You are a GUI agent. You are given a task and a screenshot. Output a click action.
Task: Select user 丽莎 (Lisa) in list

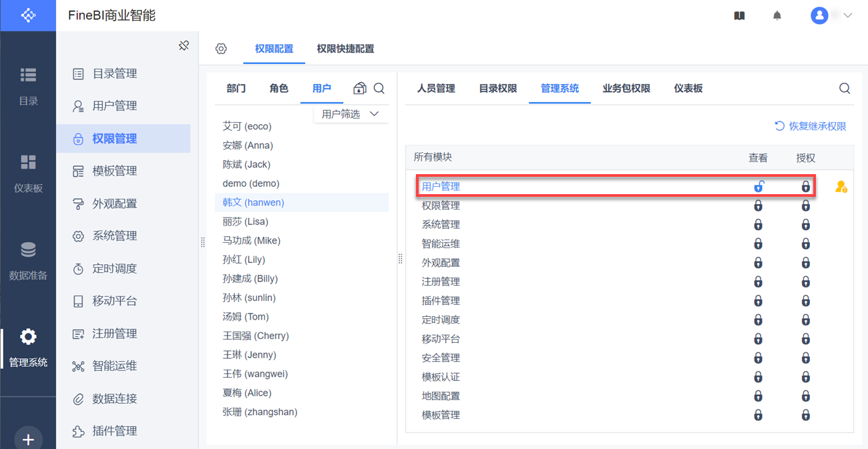pyautogui.click(x=245, y=221)
